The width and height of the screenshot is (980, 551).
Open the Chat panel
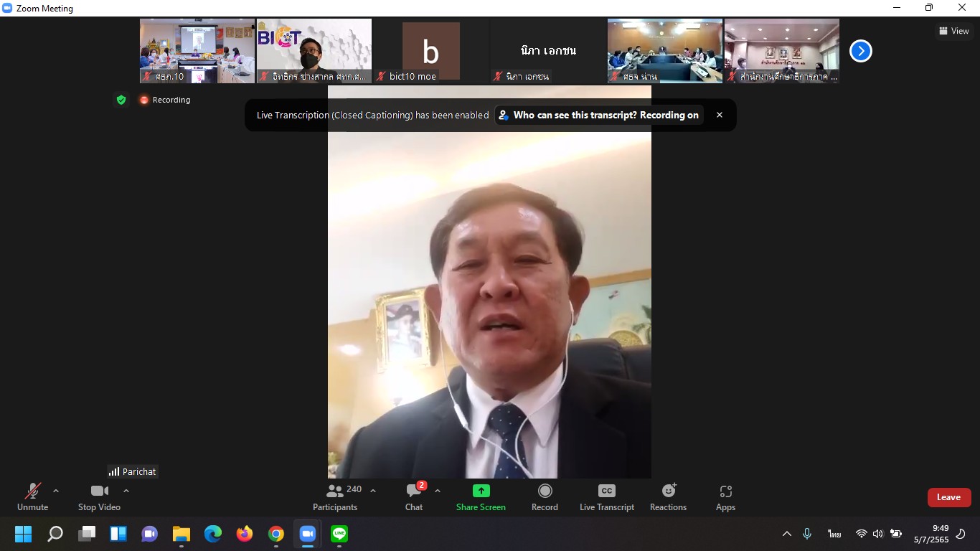[x=414, y=497]
